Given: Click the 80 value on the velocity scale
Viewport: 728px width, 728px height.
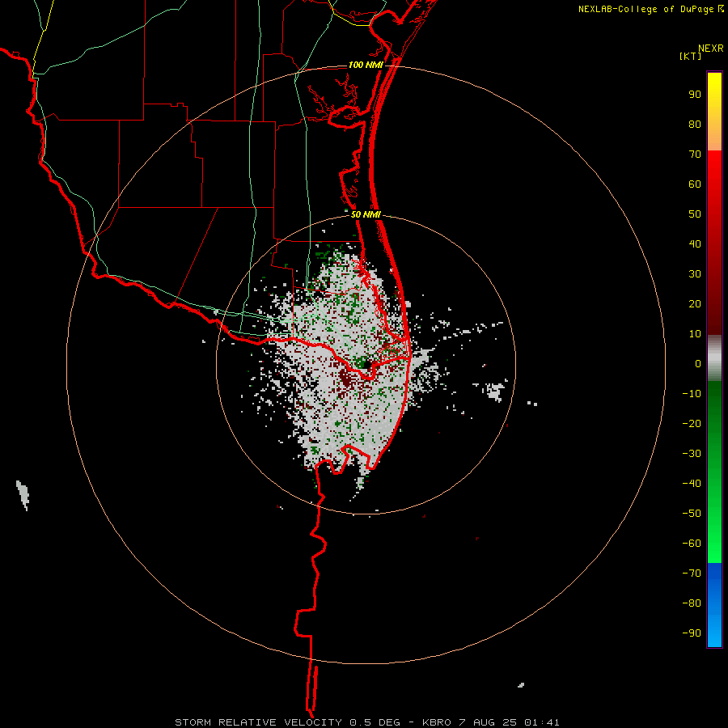Looking at the screenshot, I should coord(695,125).
